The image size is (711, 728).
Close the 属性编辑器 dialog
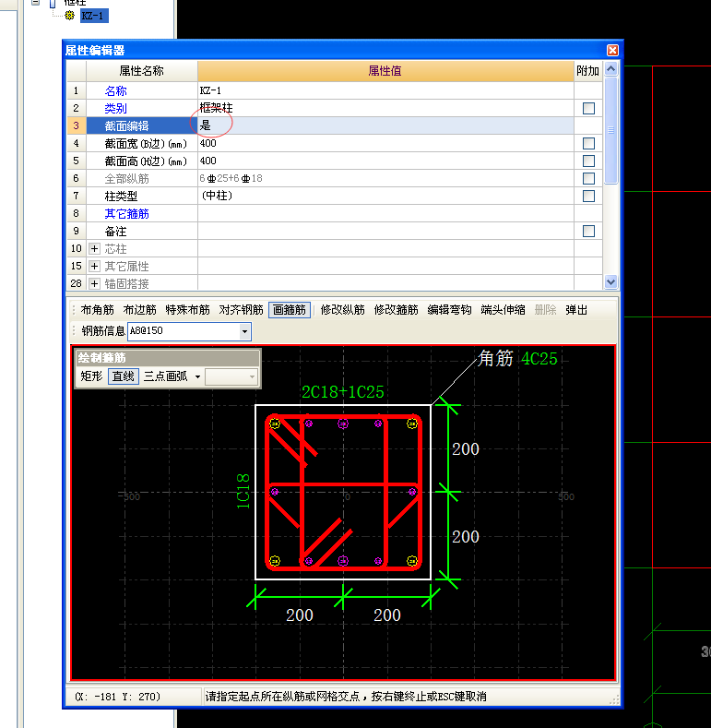(x=612, y=50)
